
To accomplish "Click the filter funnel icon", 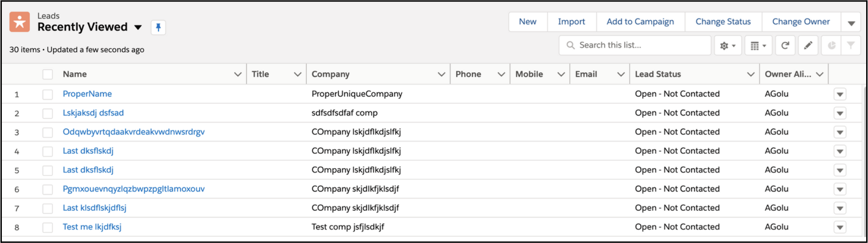I will (x=850, y=45).
